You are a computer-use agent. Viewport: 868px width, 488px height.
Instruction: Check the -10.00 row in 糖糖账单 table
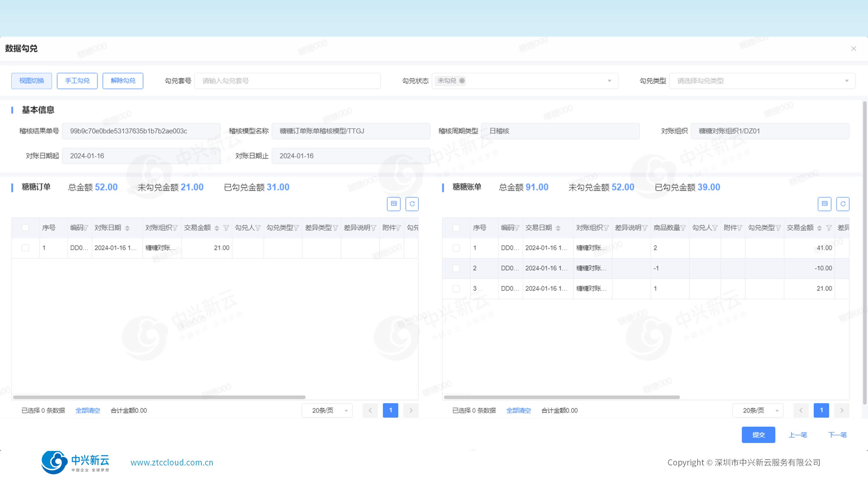456,268
